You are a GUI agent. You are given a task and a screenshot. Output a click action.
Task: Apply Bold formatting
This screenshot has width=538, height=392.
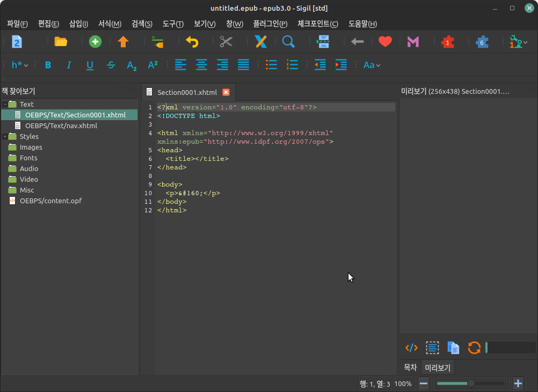pos(48,65)
